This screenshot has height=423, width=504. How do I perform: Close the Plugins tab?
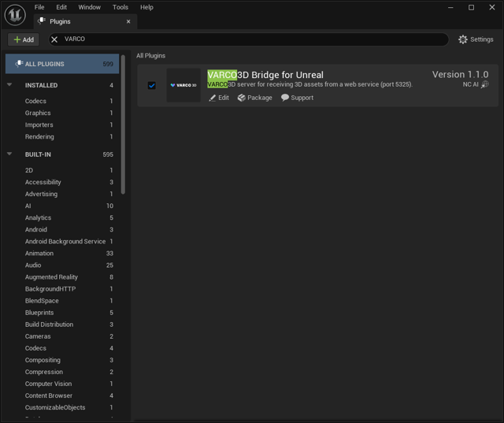click(128, 21)
